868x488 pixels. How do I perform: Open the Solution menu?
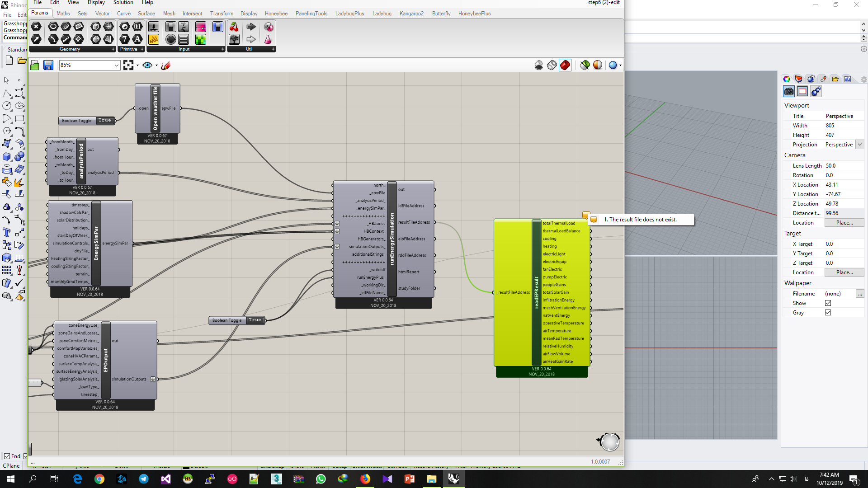click(123, 3)
